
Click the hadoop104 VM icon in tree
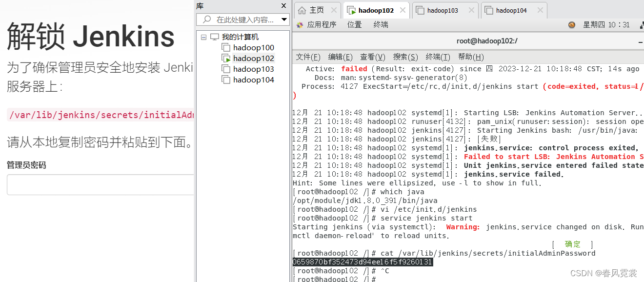click(225, 80)
